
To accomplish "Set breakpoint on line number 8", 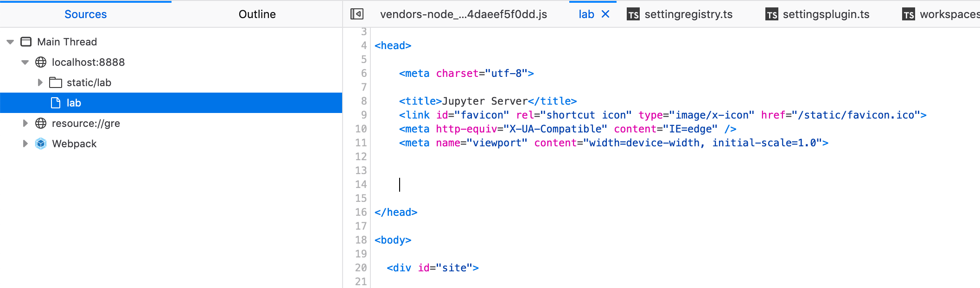I will tap(364, 101).
